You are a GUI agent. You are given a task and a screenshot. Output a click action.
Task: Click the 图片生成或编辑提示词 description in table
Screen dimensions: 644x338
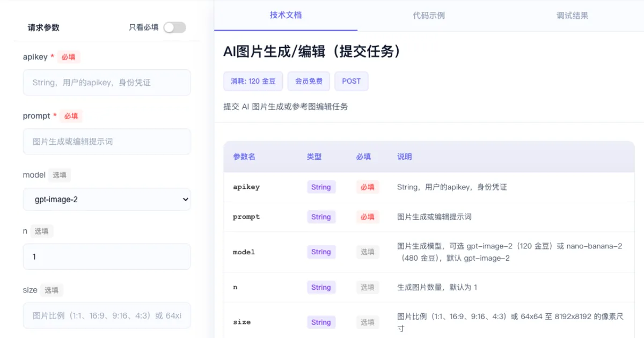(x=434, y=217)
